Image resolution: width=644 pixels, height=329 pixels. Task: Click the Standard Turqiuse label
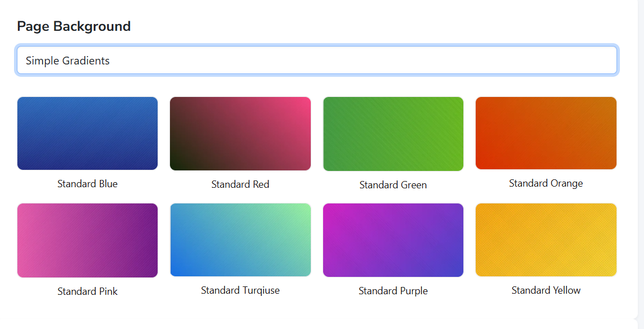pyautogui.click(x=240, y=290)
